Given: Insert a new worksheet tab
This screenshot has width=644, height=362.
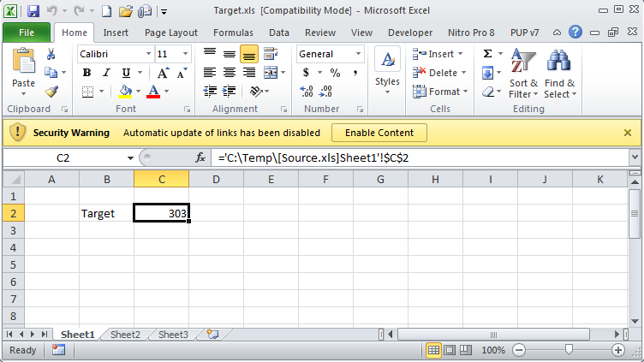Looking at the screenshot, I should [212, 334].
